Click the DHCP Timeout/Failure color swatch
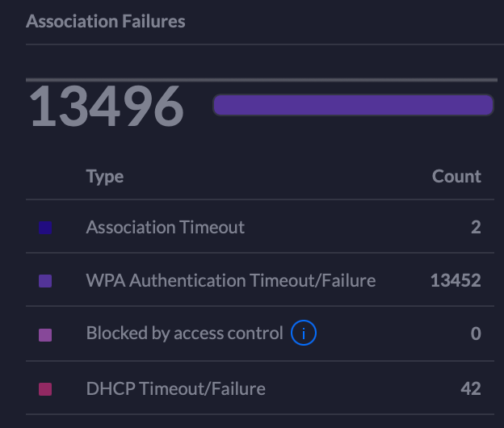 click(x=45, y=389)
